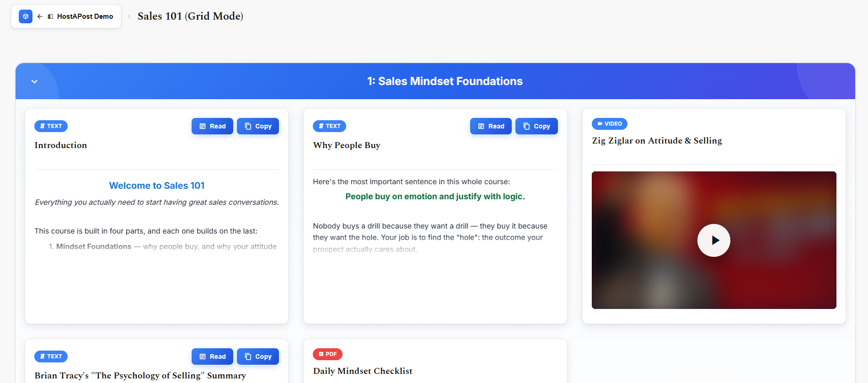This screenshot has height=383, width=868.
Task: Click the back arrow icon beside HostAPost Demo
Action: [40, 16]
